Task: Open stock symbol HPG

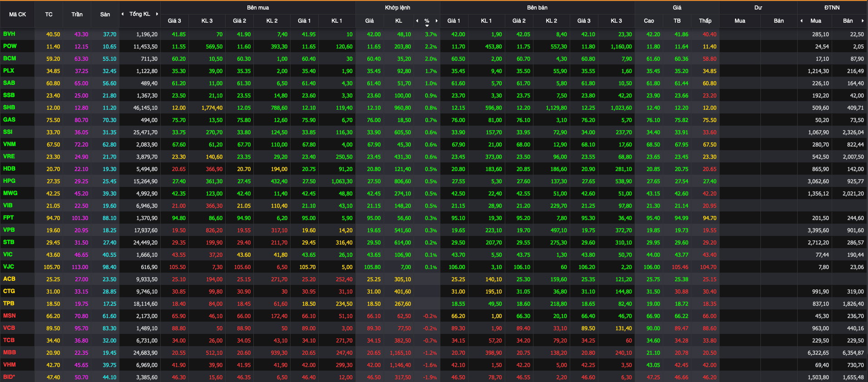Action: pyautogui.click(x=9, y=181)
